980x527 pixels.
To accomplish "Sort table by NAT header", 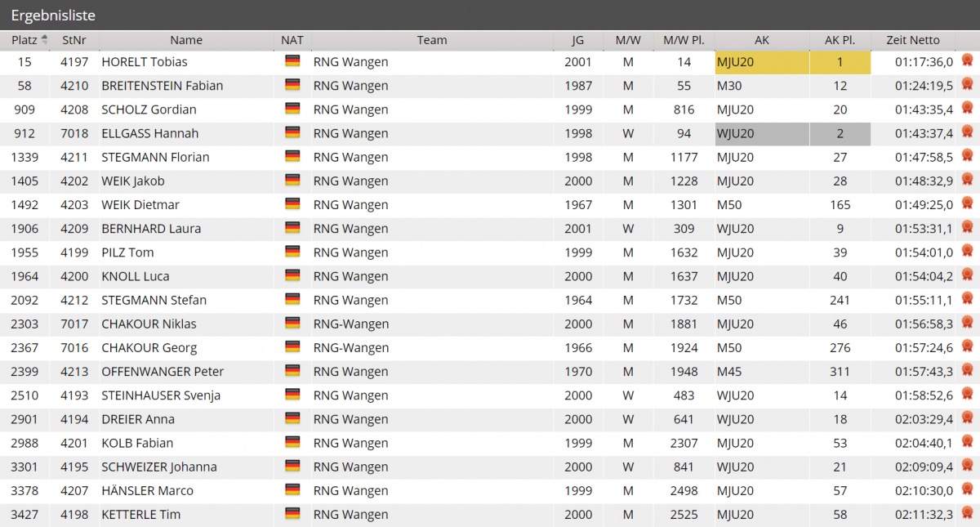I will click(x=292, y=40).
